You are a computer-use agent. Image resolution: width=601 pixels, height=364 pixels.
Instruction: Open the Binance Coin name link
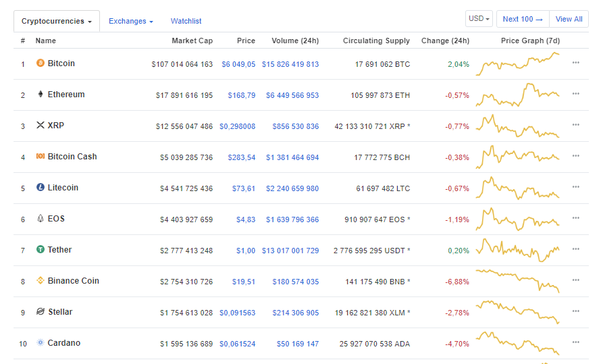click(73, 280)
